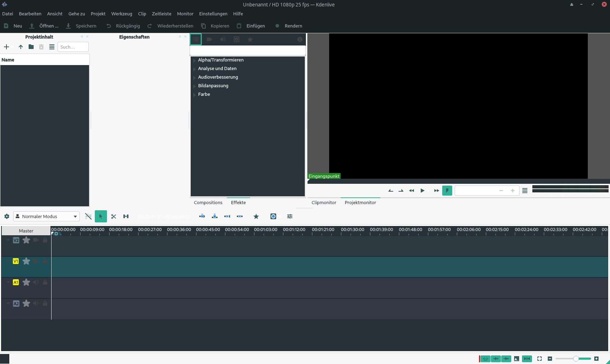The width and height of the screenshot is (610, 364).
Task: Click the fit zoom to project icon
Action: click(x=540, y=359)
